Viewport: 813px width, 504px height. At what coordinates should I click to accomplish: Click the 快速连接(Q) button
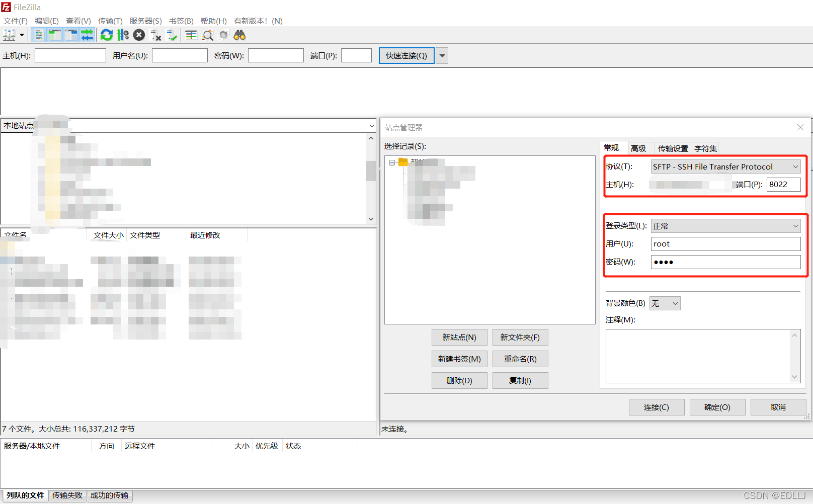406,55
